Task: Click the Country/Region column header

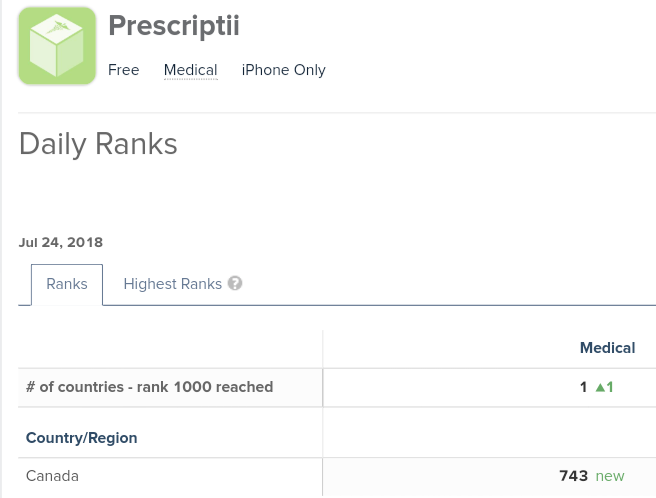Action: pyautogui.click(x=81, y=438)
